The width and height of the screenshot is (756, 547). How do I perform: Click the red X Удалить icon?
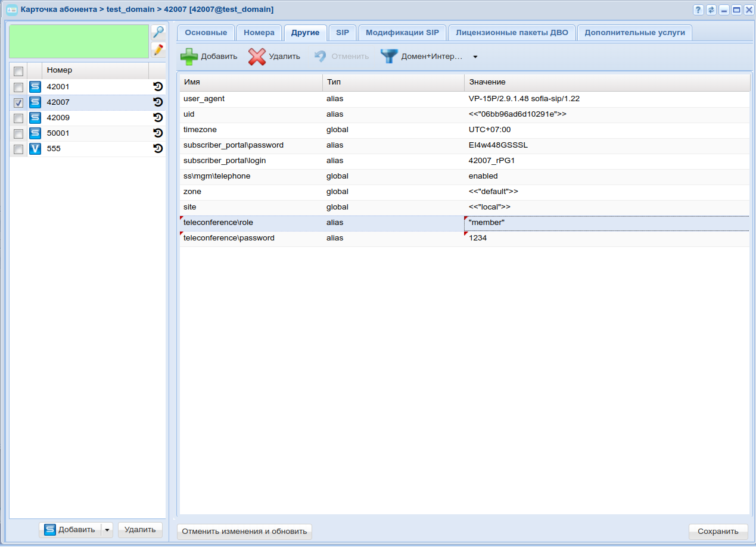pyautogui.click(x=257, y=57)
